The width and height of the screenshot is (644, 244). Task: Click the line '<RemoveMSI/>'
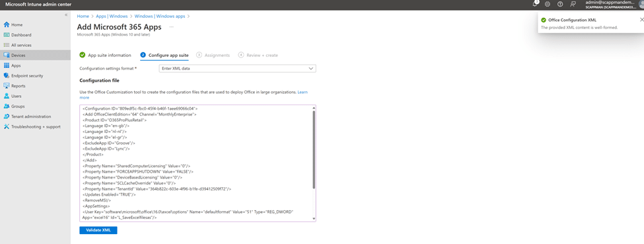point(96,200)
